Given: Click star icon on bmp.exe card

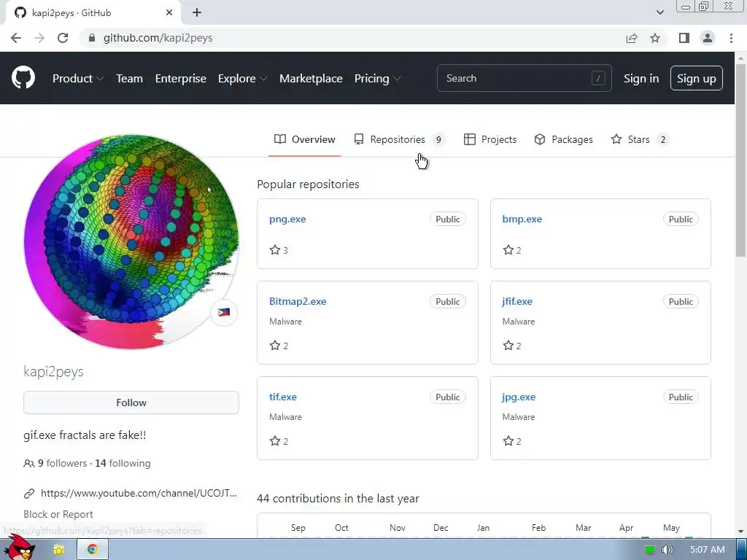Looking at the screenshot, I should [x=508, y=250].
